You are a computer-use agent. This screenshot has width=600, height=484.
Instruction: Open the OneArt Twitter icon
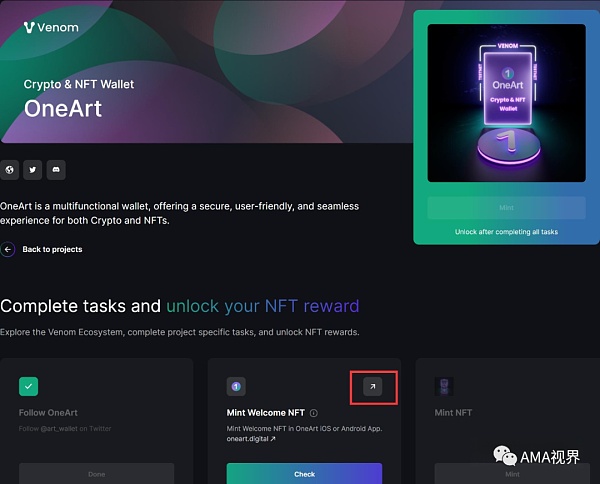[x=33, y=169]
